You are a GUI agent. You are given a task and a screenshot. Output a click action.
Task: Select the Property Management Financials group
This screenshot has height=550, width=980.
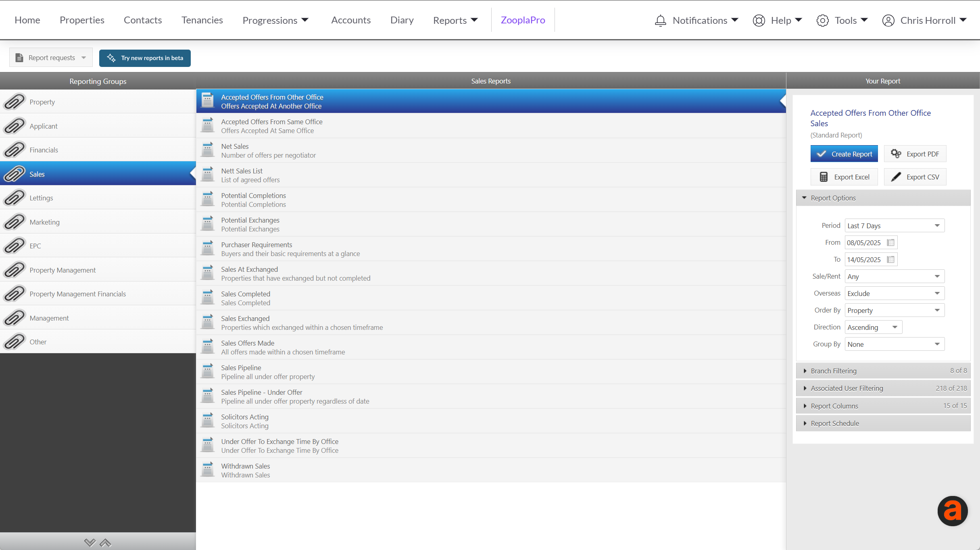tap(98, 294)
